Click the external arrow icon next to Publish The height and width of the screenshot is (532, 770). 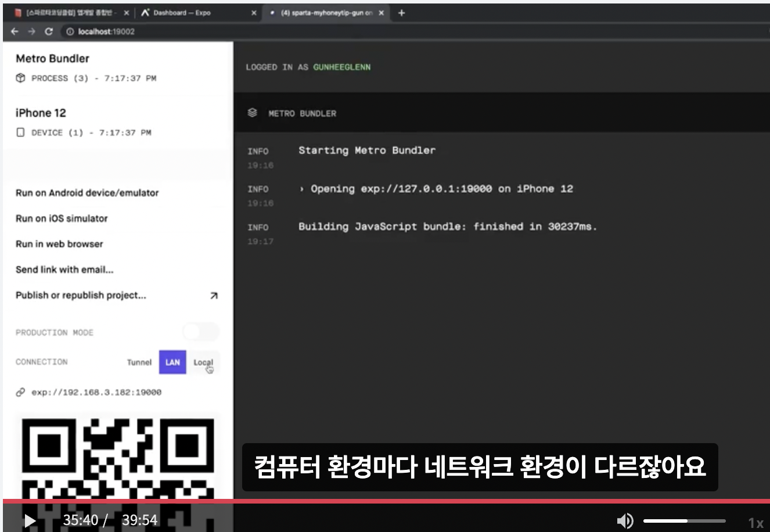coord(214,296)
